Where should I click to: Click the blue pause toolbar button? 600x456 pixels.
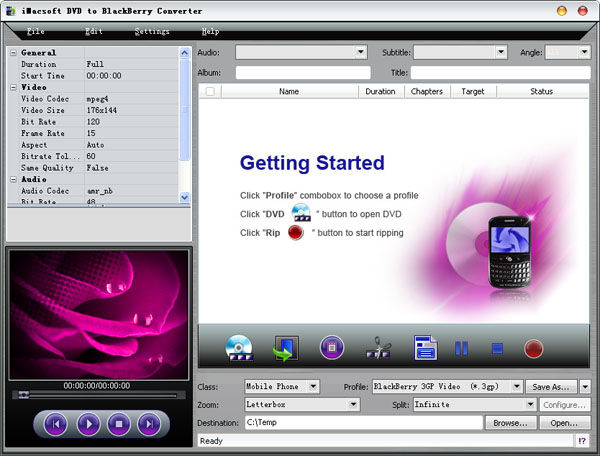[461, 348]
